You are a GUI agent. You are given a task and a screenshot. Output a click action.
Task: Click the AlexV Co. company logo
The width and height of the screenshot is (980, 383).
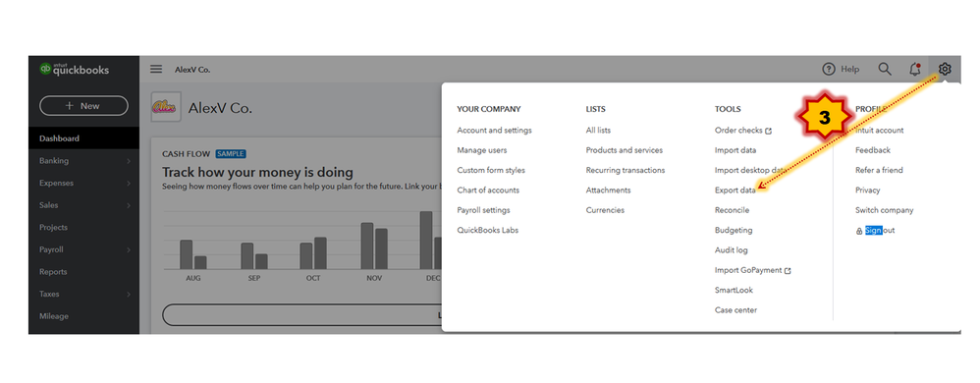pyautogui.click(x=166, y=107)
